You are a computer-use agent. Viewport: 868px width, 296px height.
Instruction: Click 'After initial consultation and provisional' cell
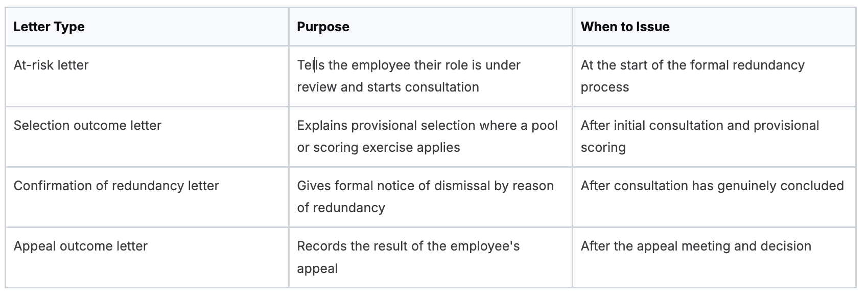[714, 136]
